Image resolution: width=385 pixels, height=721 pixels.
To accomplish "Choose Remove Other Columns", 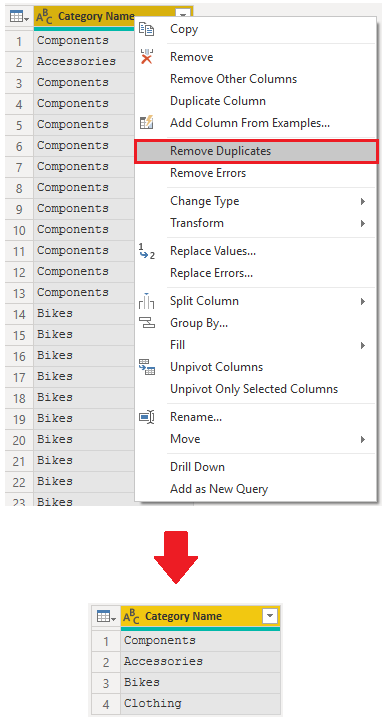I will (233, 79).
